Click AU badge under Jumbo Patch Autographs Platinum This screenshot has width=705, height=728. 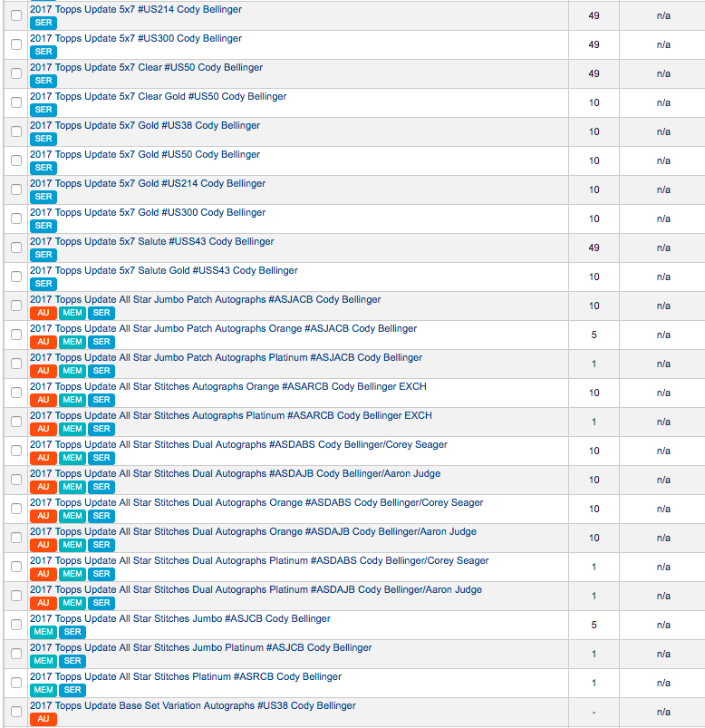[x=43, y=371]
